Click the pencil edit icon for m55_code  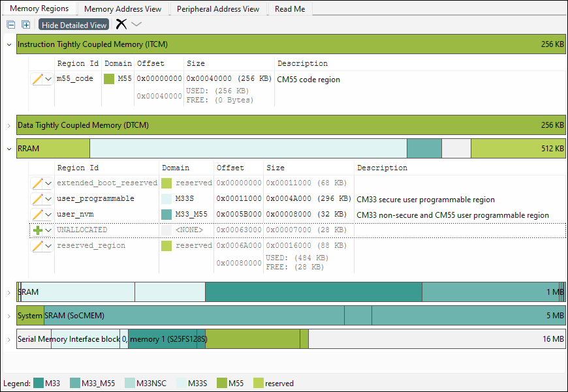[x=37, y=79]
